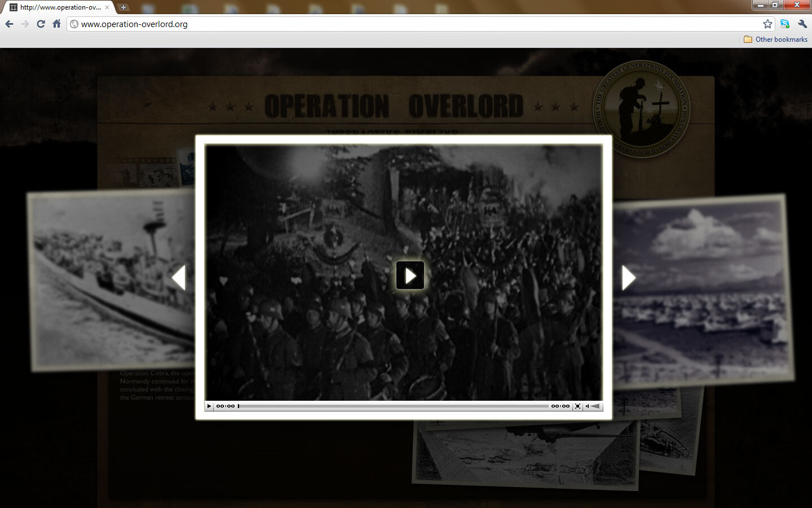Show the previous slide with the left arrow
Screen dimensions: 812x508
coord(179,278)
